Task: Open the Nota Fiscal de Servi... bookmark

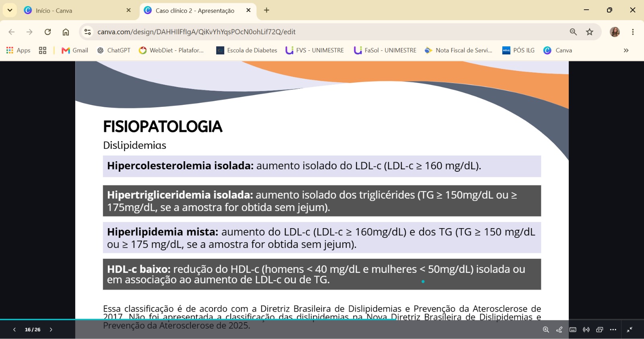Action: click(459, 50)
